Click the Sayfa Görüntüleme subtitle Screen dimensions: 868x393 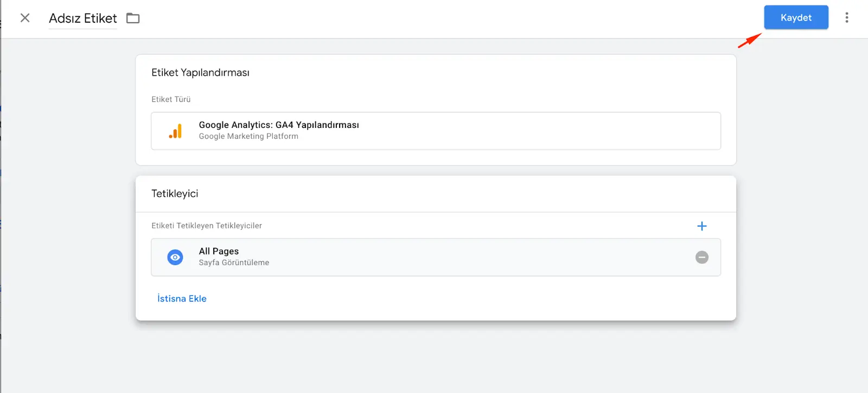pos(234,262)
